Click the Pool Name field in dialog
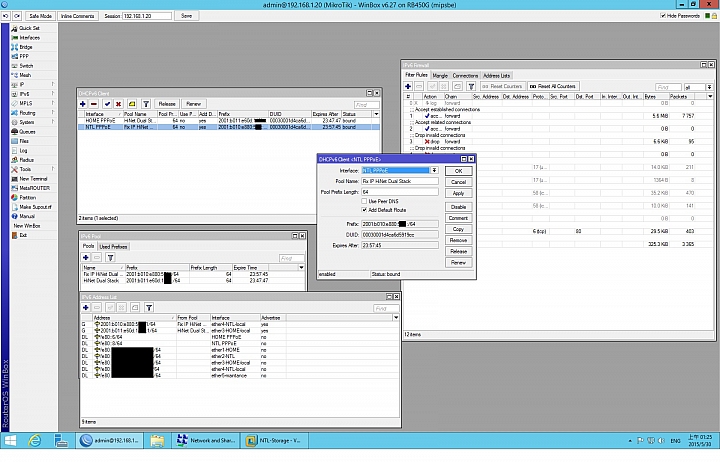The height and width of the screenshot is (462, 720). click(399, 181)
